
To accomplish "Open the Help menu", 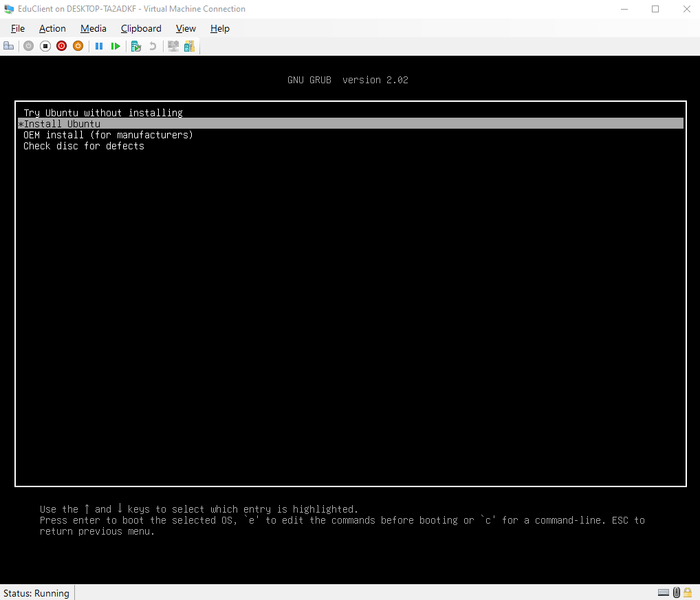I will (219, 29).
